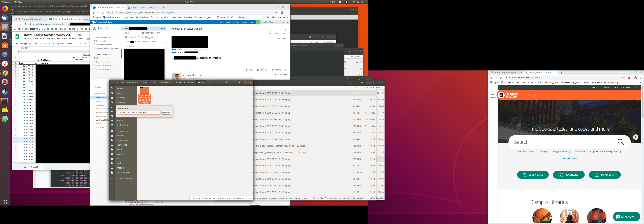644x224 pixels.
Task: Expand 'Conversations by date' sort dropdown
Action: click(152, 33)
